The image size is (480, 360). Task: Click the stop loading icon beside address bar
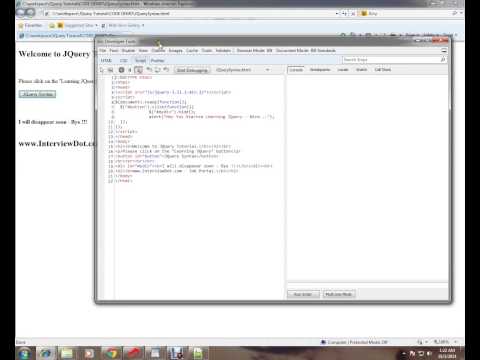pos(353,14)
